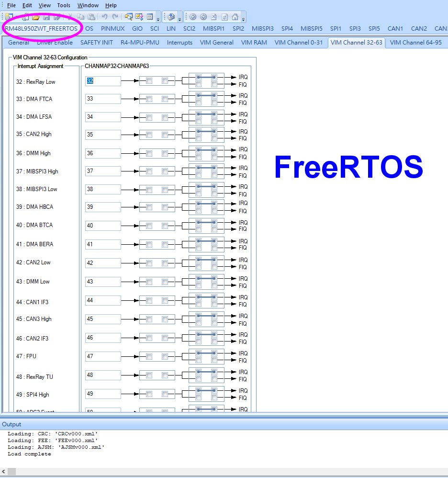Image resolution: width=448 pixels, height=478 pixels.
Task: Click the icon between Find and list view
Action: pyautogui.click(x=139, y=17)
